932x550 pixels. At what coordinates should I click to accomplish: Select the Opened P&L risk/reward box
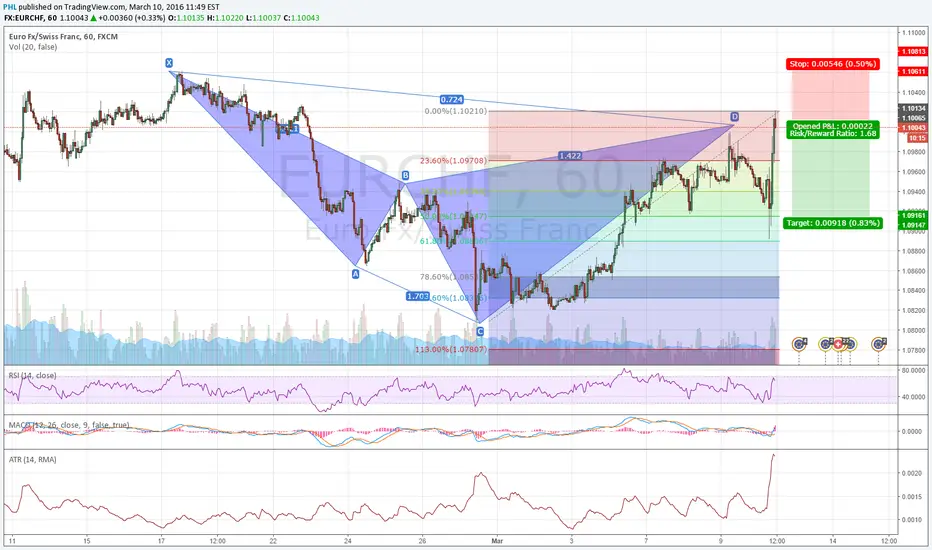pos(832,130)
